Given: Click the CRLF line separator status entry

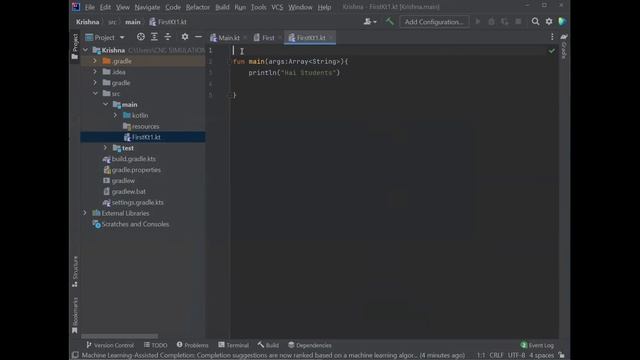Looking at the screenshot, I should point(496,356).
